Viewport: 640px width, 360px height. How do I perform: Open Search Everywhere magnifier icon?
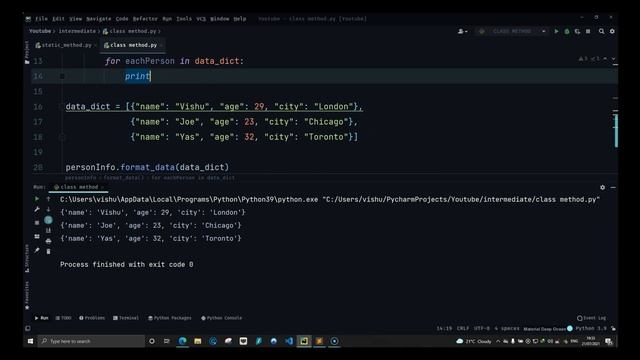[601, 31]
